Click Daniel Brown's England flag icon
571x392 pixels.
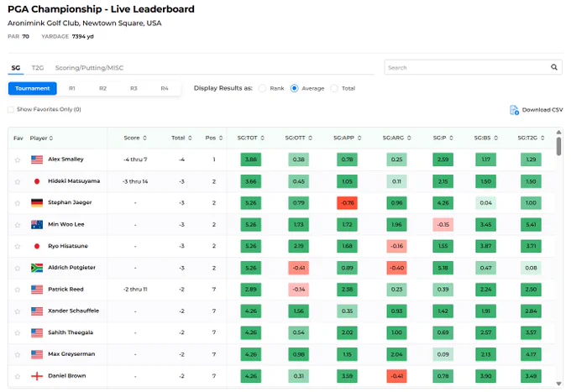tap(37, 376)
